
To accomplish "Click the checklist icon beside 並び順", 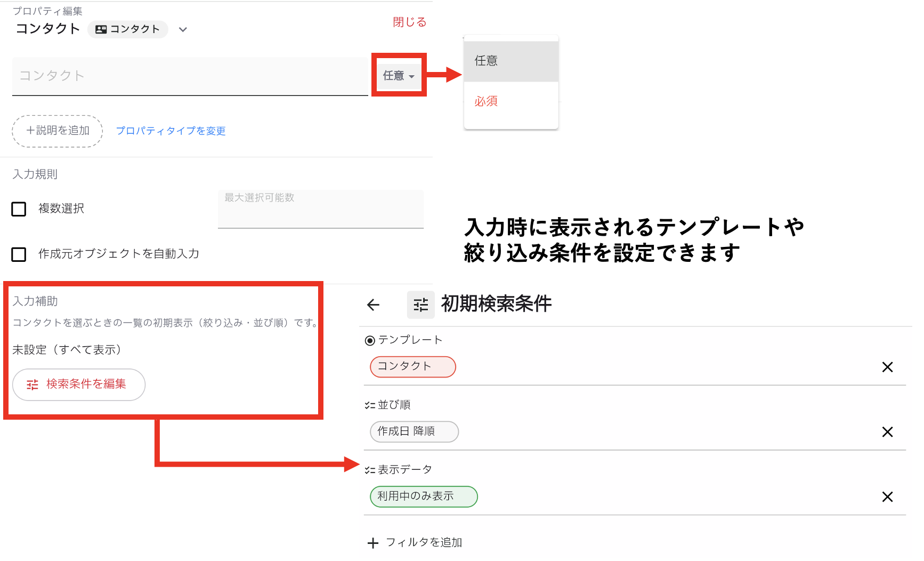I will pyautogui.click(x=370, y=405).
